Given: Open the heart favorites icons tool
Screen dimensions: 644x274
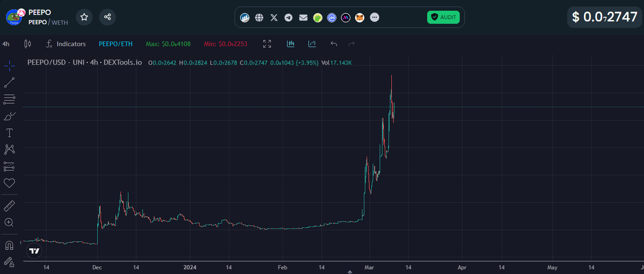Looking at the screenshot, I should (x=9, y=183).
